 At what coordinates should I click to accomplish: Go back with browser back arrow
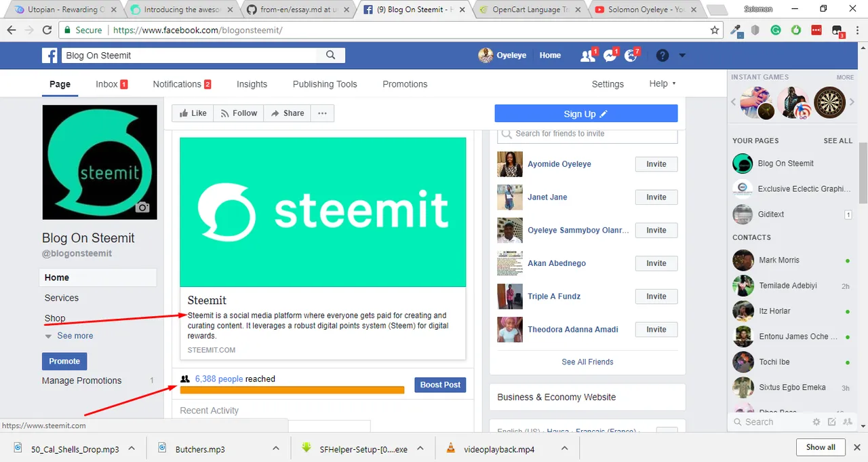click(x=12, y=30)
